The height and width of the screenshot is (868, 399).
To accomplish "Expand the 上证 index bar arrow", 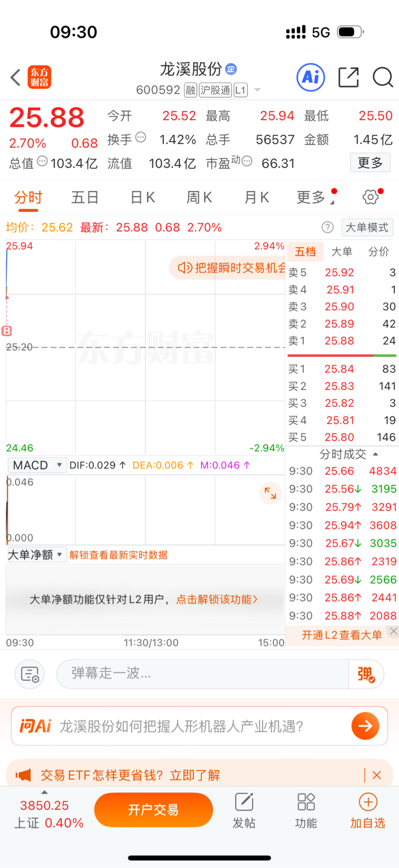I will (x=45, y=792).
